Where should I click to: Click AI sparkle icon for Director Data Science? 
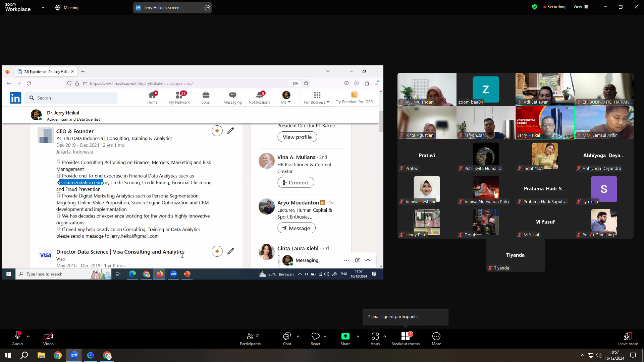click(217, 251)
